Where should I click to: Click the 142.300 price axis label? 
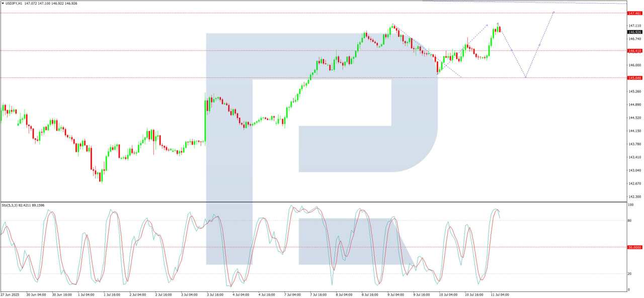pyautogui.click(x=634, y=196)
